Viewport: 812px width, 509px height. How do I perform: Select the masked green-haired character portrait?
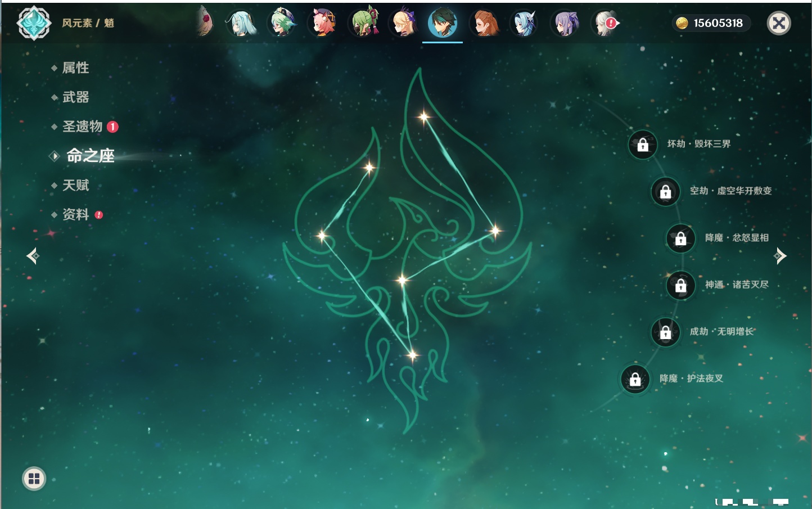(364, 23)
